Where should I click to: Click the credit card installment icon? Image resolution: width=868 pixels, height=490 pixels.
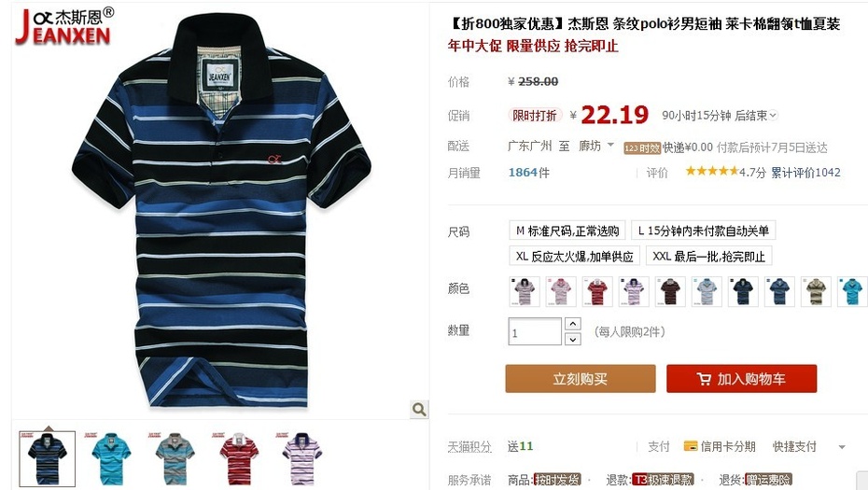point(691,446)
